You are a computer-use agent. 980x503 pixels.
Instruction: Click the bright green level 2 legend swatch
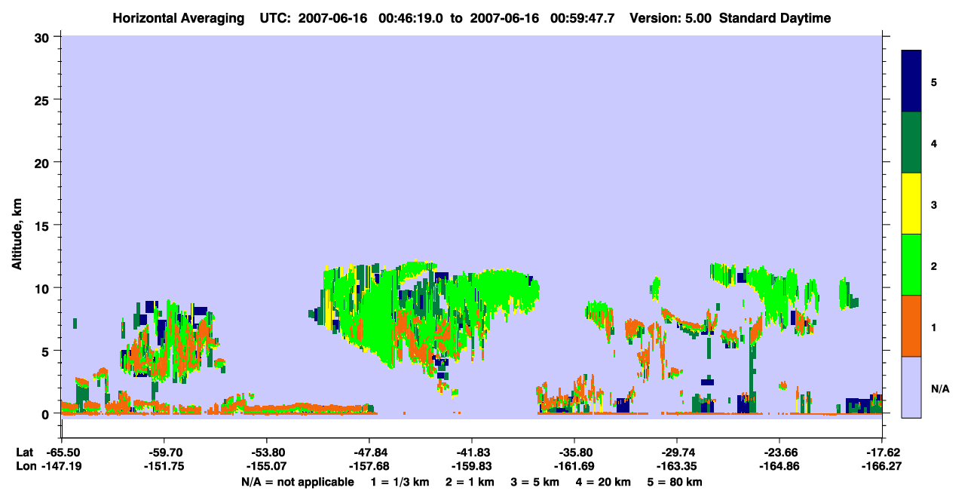click(x=911, y=265)
